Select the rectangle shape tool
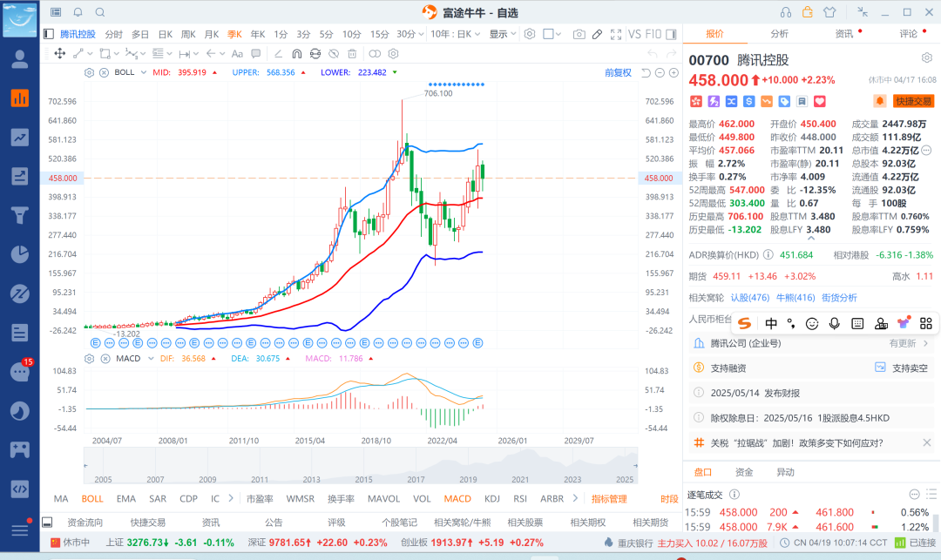 [x=105, y=53]
